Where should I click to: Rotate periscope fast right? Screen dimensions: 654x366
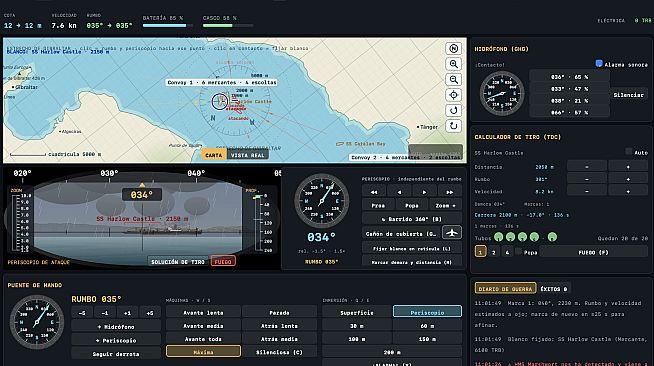tap(449, 192)
